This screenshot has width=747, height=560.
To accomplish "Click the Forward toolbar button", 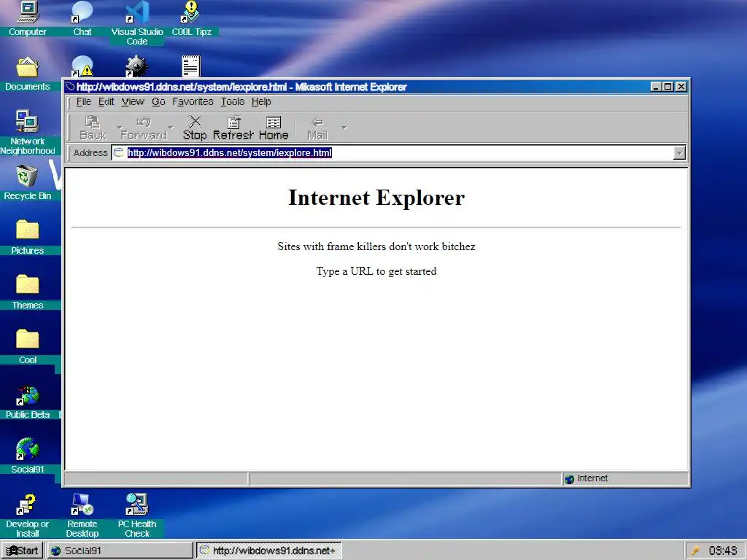I will coord(144,128).
